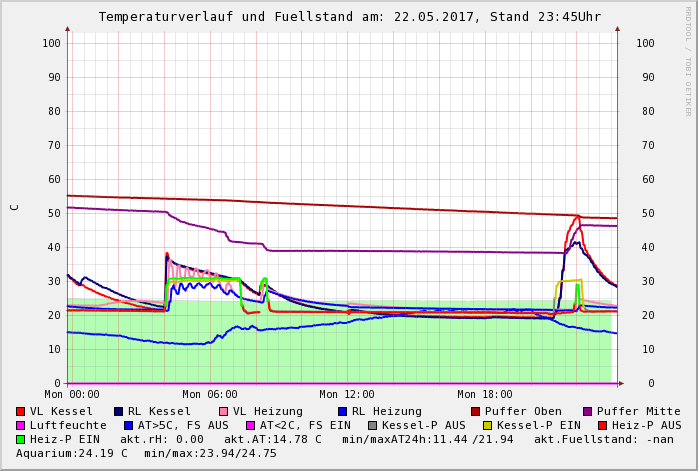The image size is (698, 471).
Task: Click the magenta Luftfeuchte legend swatch
Action: point(20,425)
